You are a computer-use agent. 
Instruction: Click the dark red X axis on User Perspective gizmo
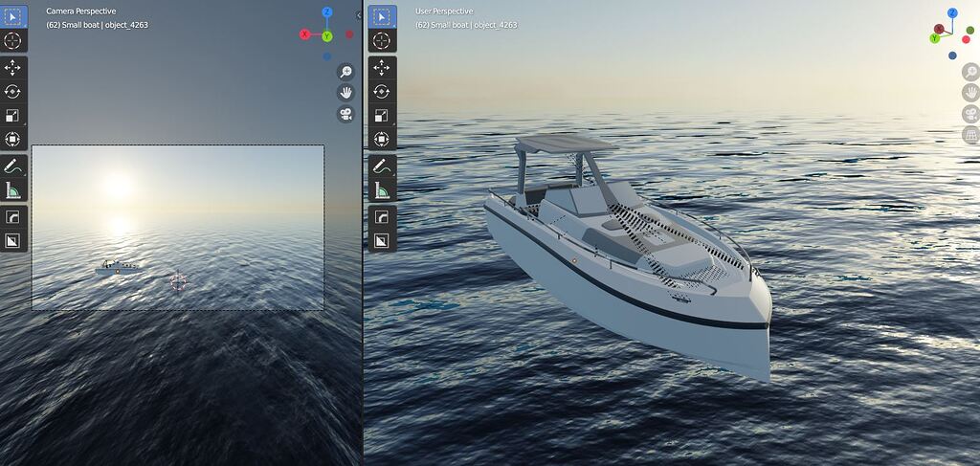click(939, 29)
